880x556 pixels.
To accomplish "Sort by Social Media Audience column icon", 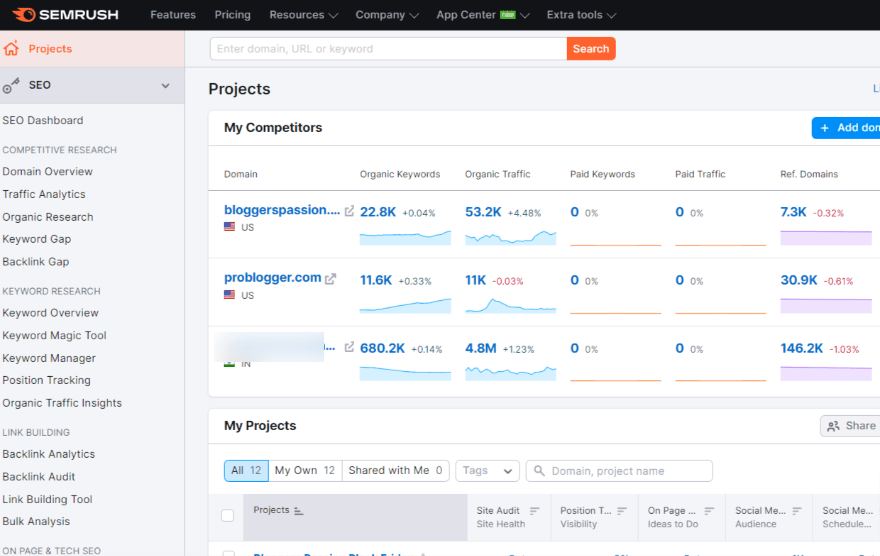I will [797, 511].
